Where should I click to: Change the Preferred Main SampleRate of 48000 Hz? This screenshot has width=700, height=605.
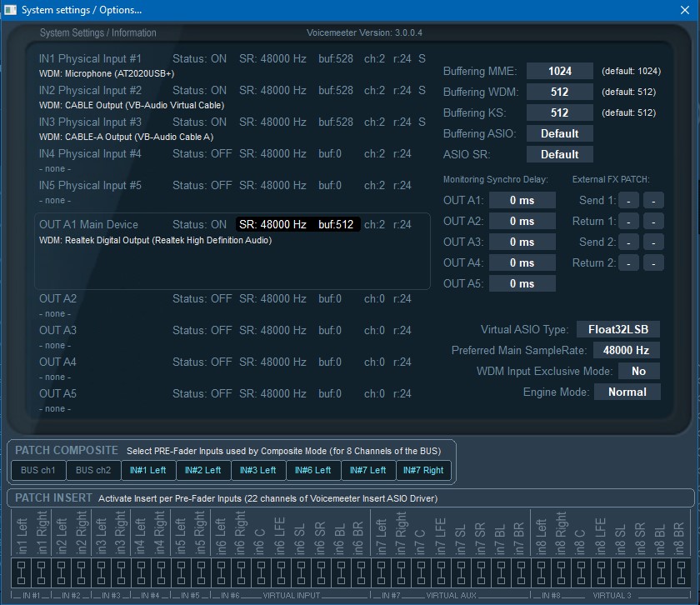point(626,350)
